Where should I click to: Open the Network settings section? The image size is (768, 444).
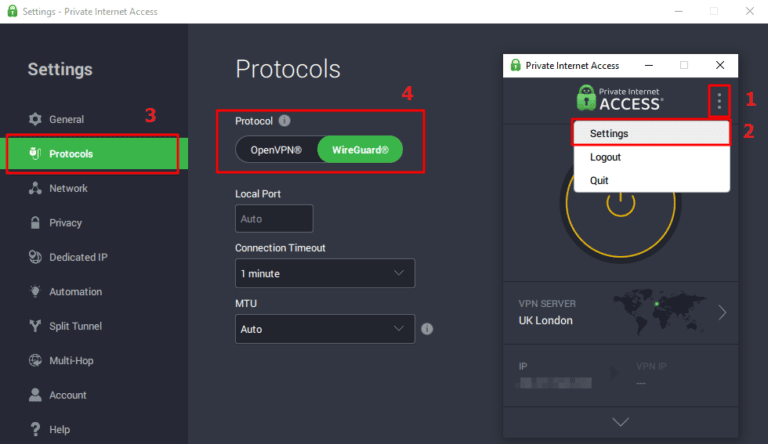tap(94, 188)
